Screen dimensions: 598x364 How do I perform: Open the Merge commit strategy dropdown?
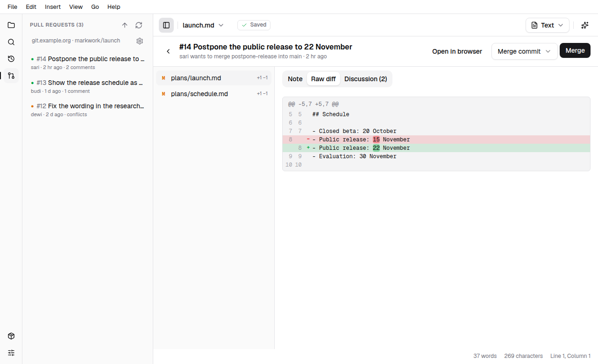[x=525, y=51]
